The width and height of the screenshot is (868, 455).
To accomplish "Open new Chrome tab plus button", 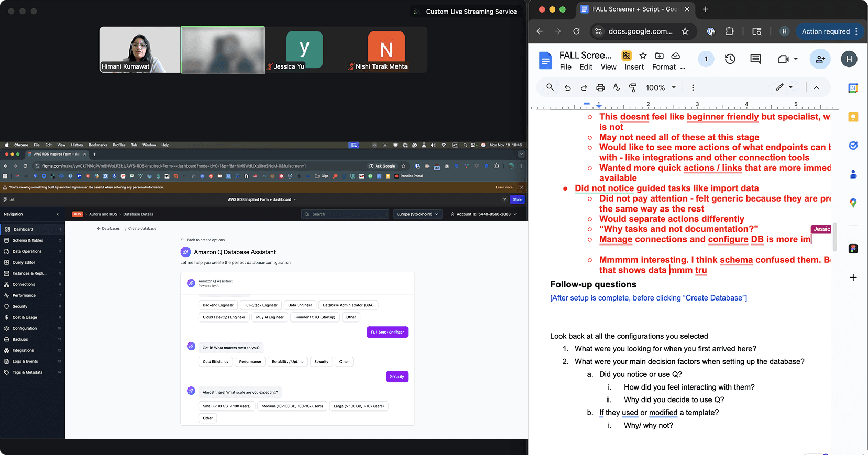I will click(x=706, y=9).
